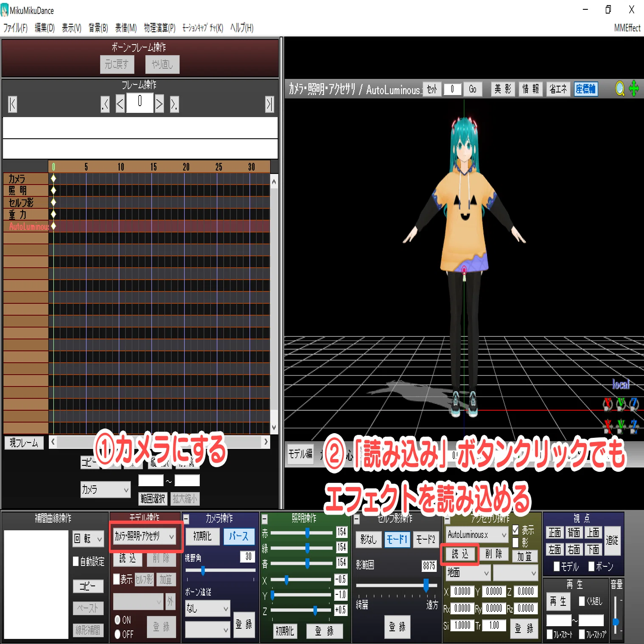Viewport: 644px width, 644px height.
Task: Open the ヘルプ menu
Action: [242, 28]
